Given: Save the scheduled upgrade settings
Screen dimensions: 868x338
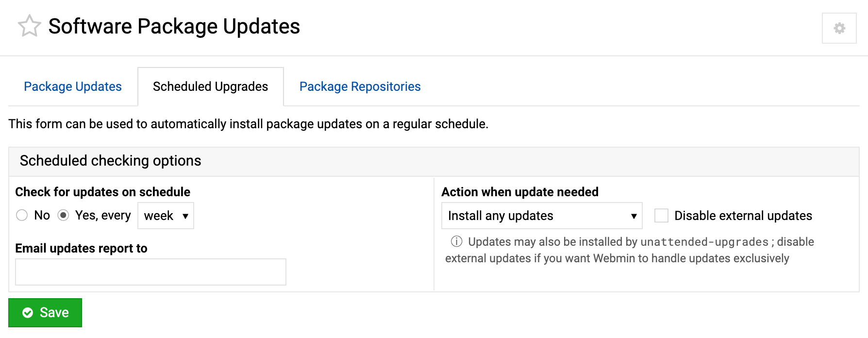Looking at the screenshot, I should (45, 313).
